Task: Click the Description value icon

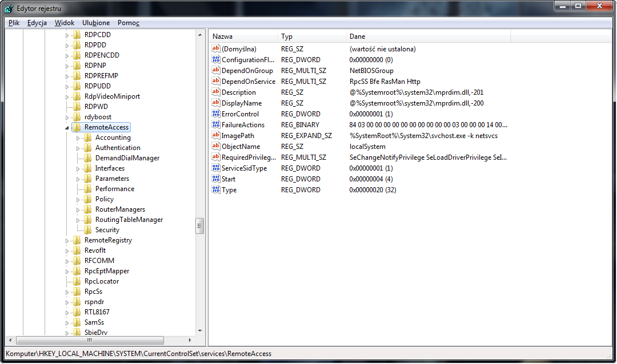Action: (215, 92)
